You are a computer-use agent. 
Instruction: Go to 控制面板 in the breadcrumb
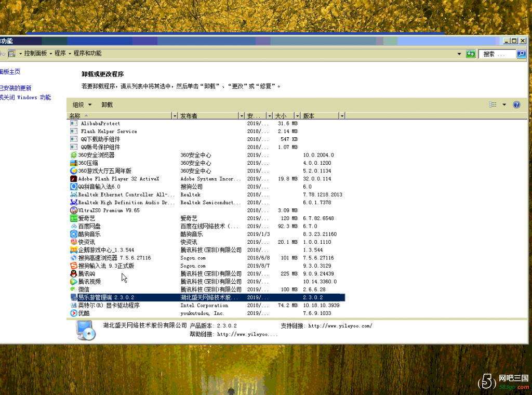[x=35, y=54]
